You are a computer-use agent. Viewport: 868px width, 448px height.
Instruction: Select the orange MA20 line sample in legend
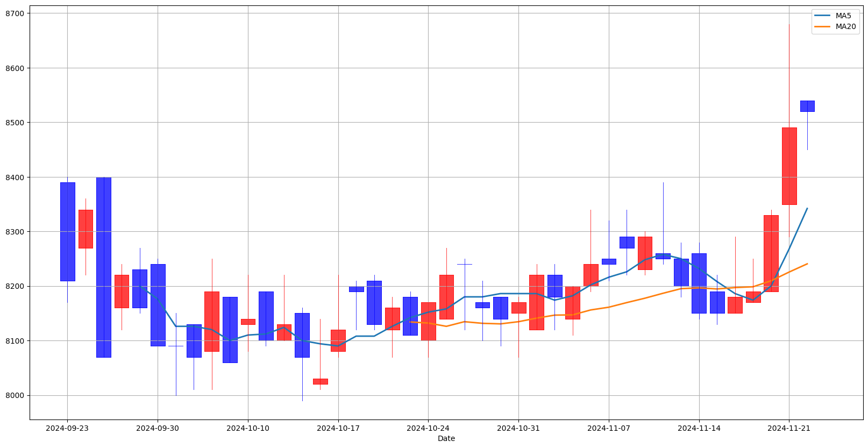(x=823, y=26)
